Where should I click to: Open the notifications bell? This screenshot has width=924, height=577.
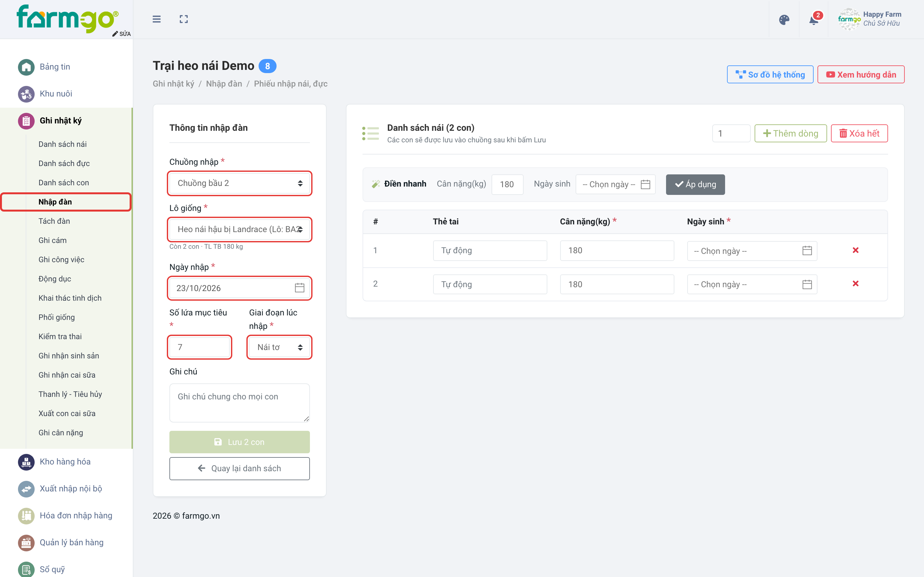coord(814,20)
